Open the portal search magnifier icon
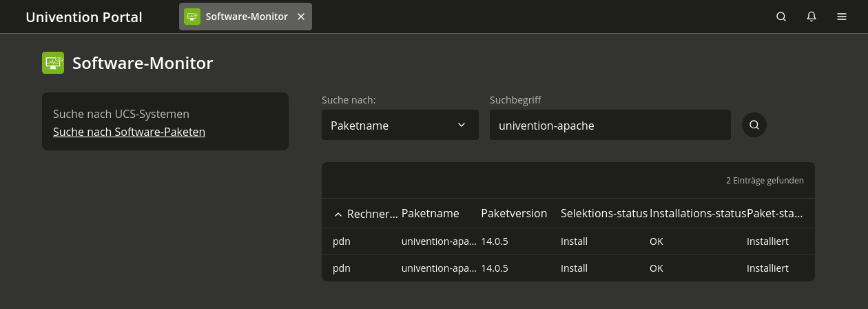Screen dimensions: 868x309 781,17
